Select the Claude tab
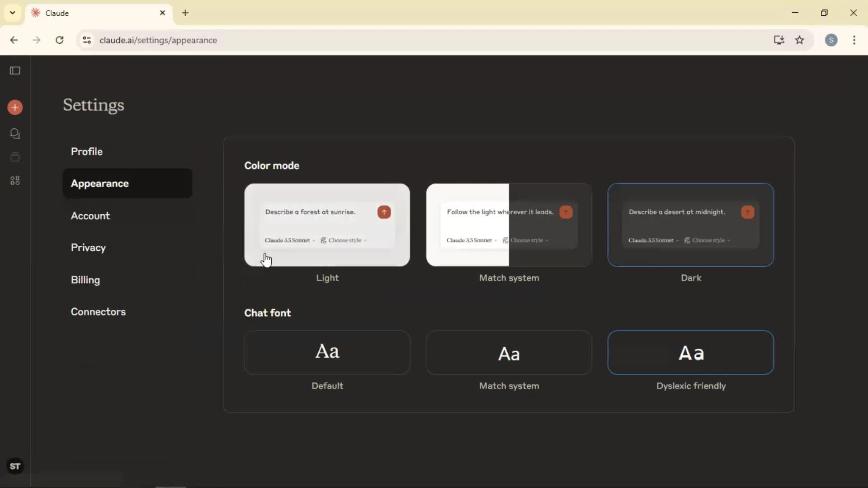Image resolution: width=868 pixels, height=488 pixels. tap(99, 13)
